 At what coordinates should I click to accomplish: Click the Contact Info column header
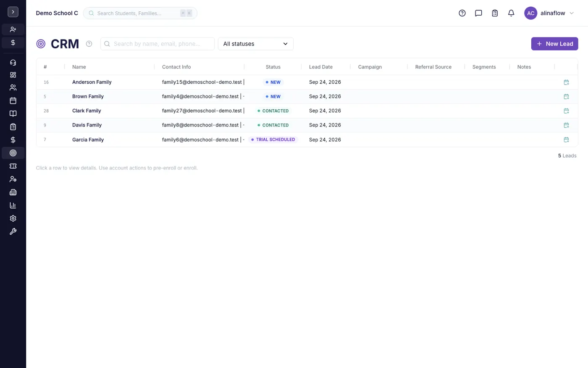(x=176, y=67)
